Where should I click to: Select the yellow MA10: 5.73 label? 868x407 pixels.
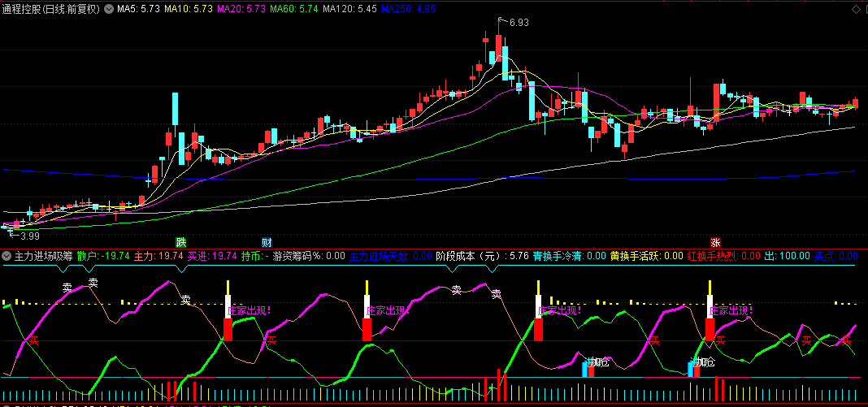click(x=187, y=9)
